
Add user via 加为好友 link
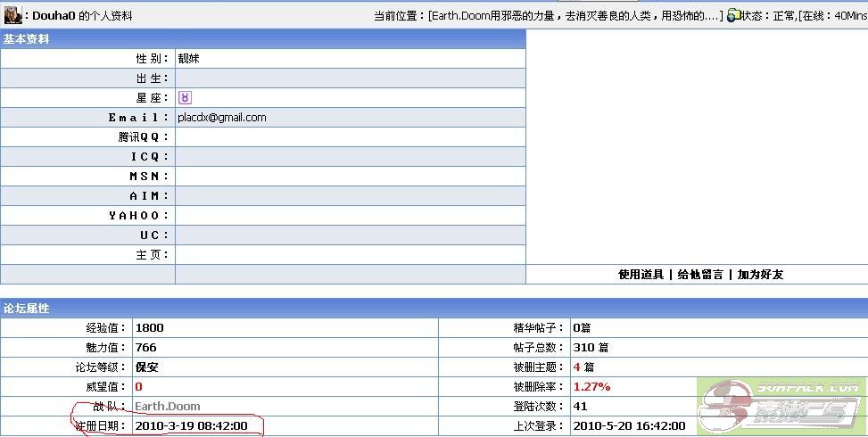pos(760,275)
